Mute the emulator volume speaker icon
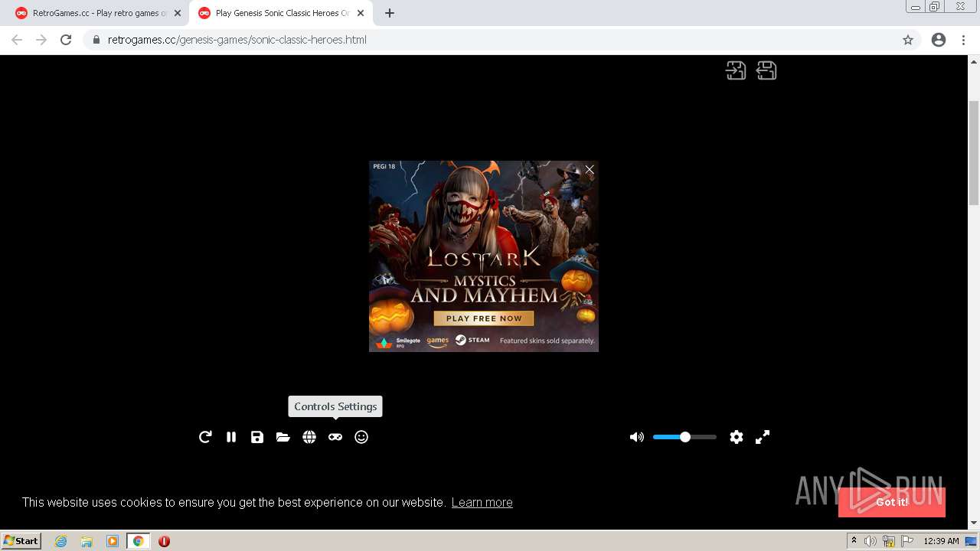This screenshot has width=980, height=551. pyautogui.click(x=636, y=437)
